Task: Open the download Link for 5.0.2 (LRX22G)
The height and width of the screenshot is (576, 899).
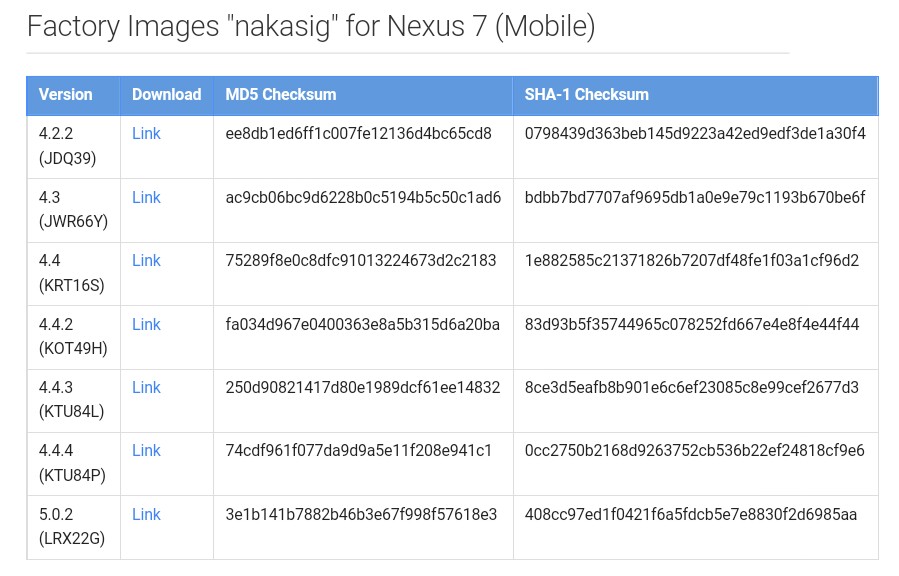Action: click(146, 515)
